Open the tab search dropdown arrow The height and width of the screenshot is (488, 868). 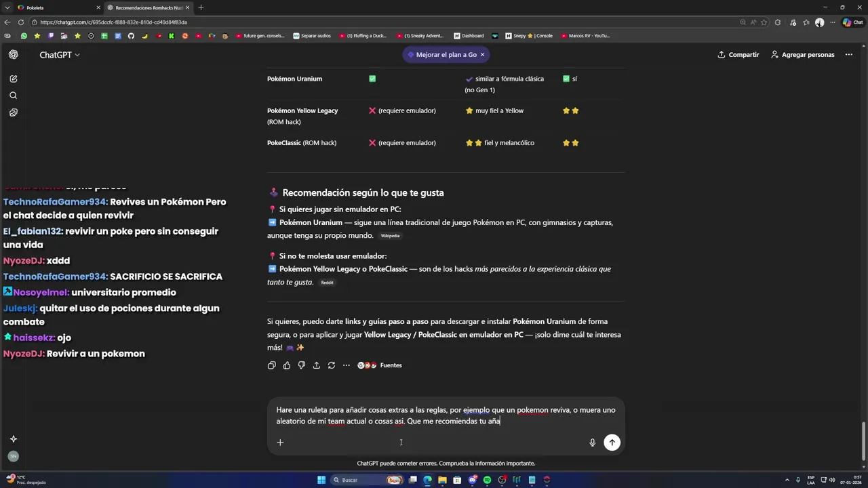click(x=7, y=7)
